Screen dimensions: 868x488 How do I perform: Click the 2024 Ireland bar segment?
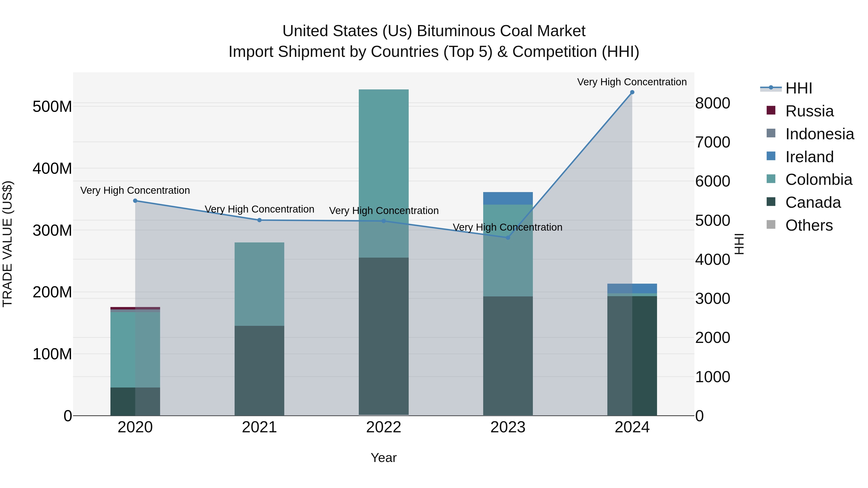click(x=632, y=289)
